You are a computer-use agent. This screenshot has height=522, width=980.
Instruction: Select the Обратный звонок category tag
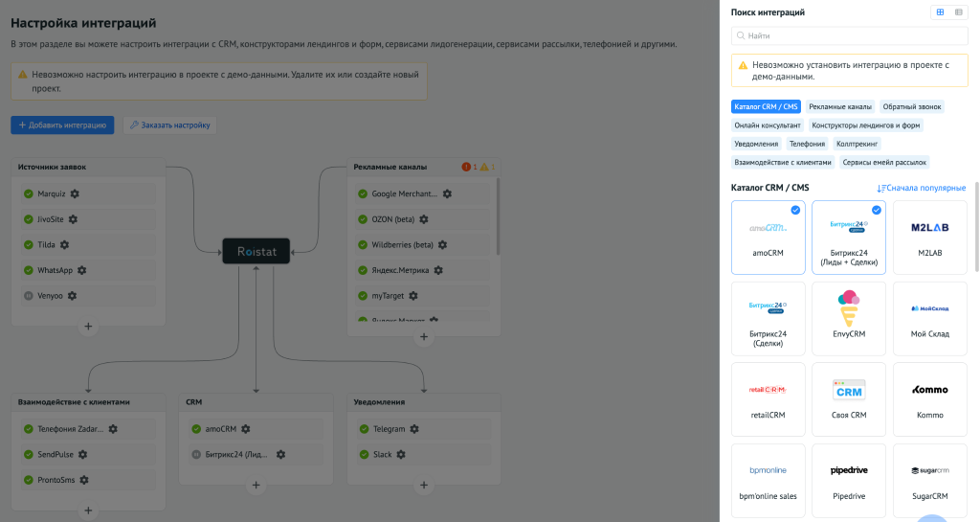[912, 107]
